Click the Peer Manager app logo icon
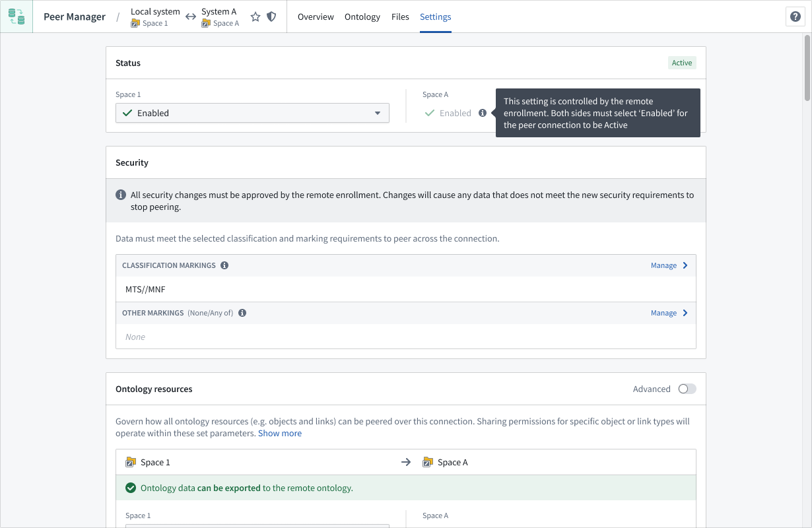This screenshot has width=812, height=528. (x=17, y=16)
